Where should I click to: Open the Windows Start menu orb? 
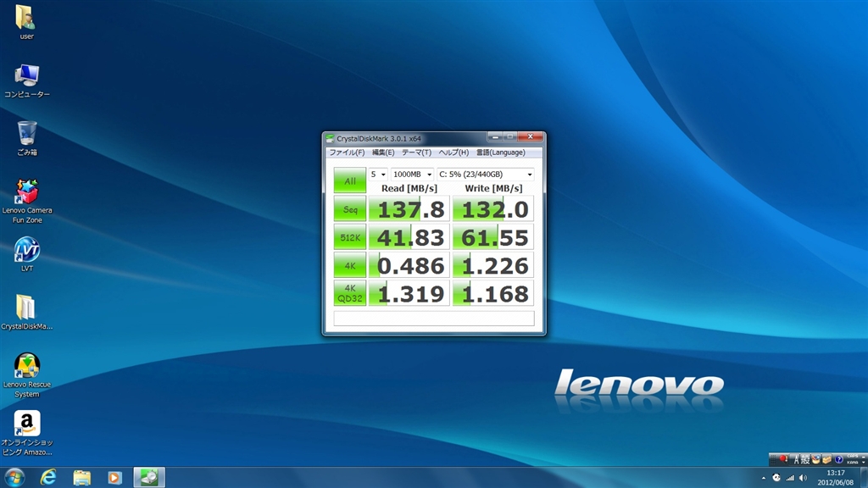click(14, 478)
